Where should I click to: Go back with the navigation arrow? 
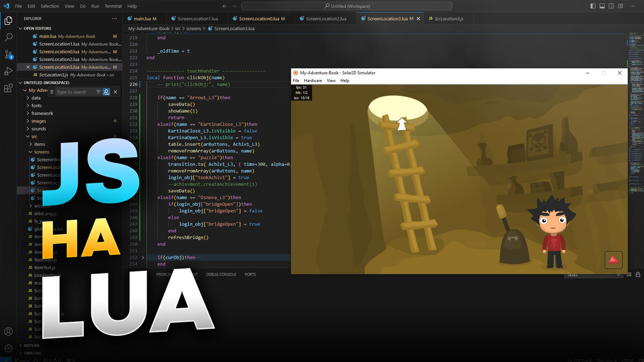tap(224, 6)
